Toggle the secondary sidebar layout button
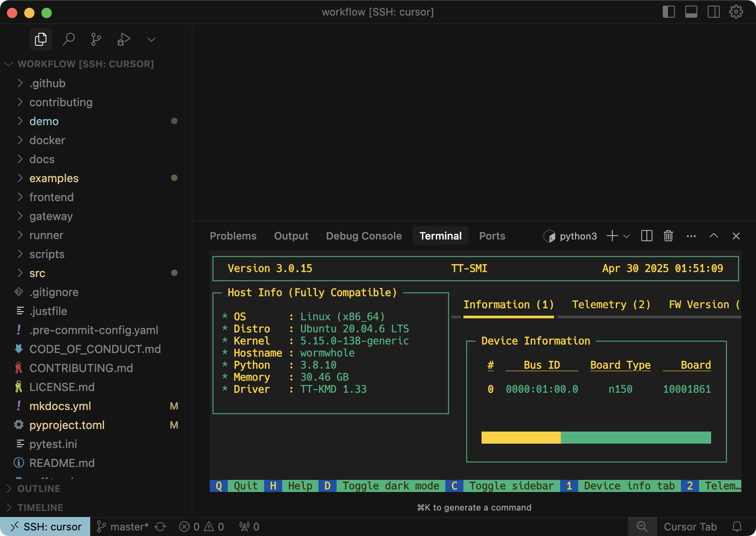 click(713, 12)
